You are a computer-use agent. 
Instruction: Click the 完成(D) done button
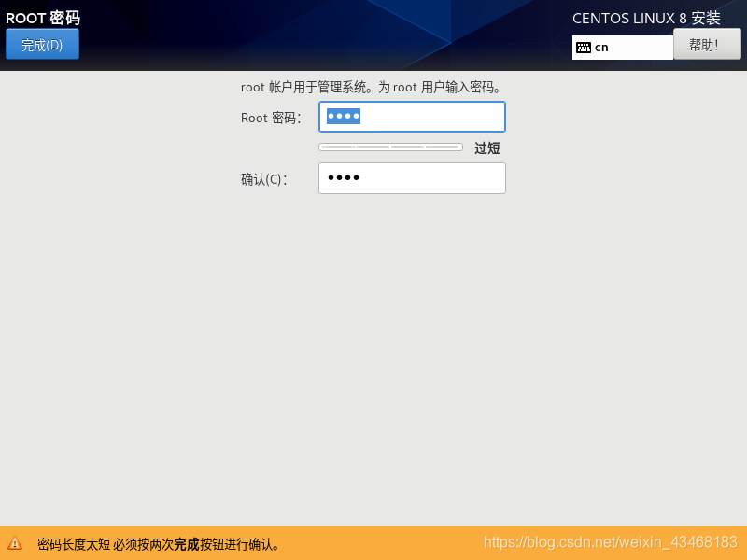42,44
